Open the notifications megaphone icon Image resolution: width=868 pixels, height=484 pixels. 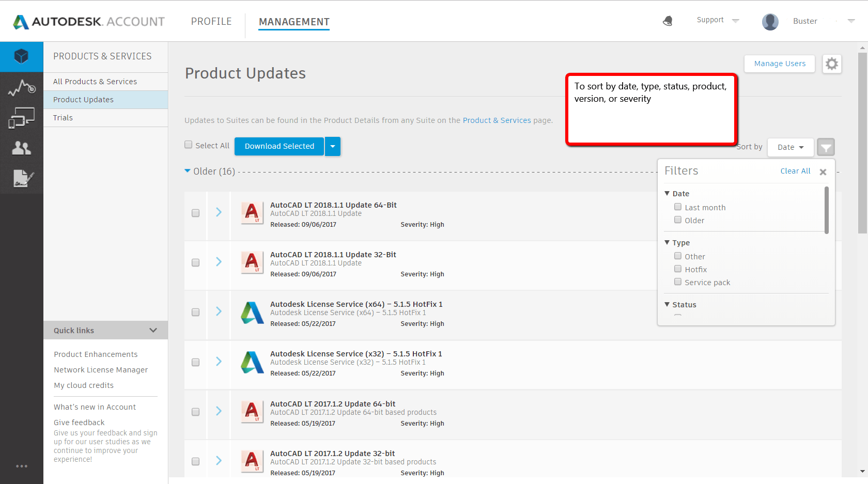click(x=668, y=21)
